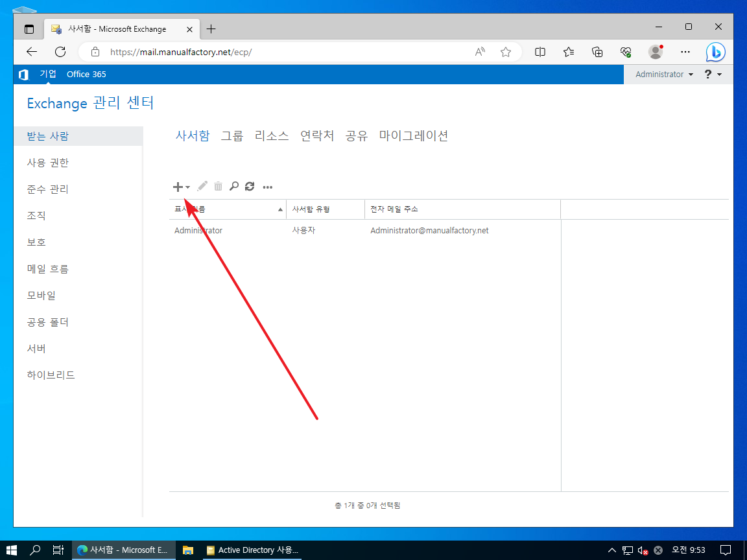The image size is (747, 560).
Task: Select the Office 365 header tab
Action: (86, 75)
